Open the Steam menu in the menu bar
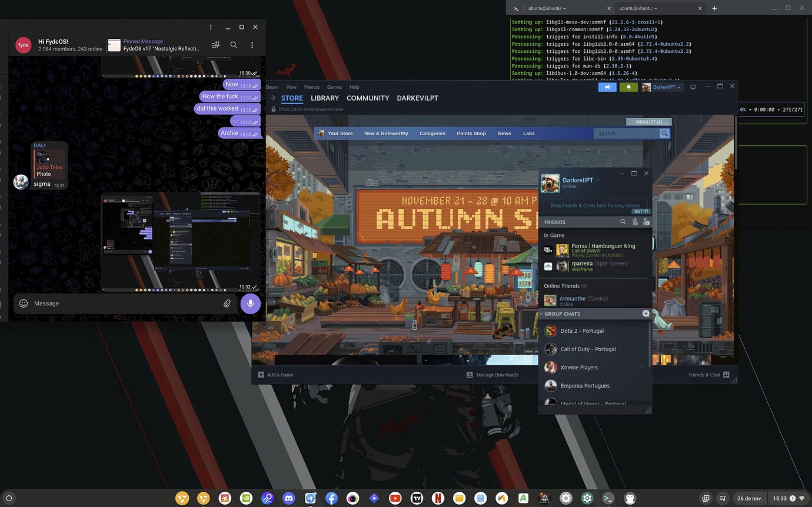Image resolution: width=812 pixels, height=507 pixels. (x=271, y=86)
